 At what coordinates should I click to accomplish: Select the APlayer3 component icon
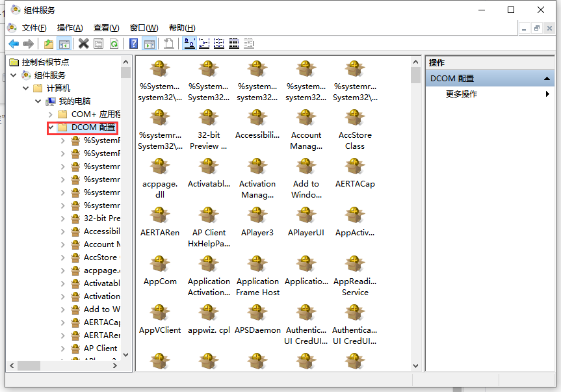[257, 215]
